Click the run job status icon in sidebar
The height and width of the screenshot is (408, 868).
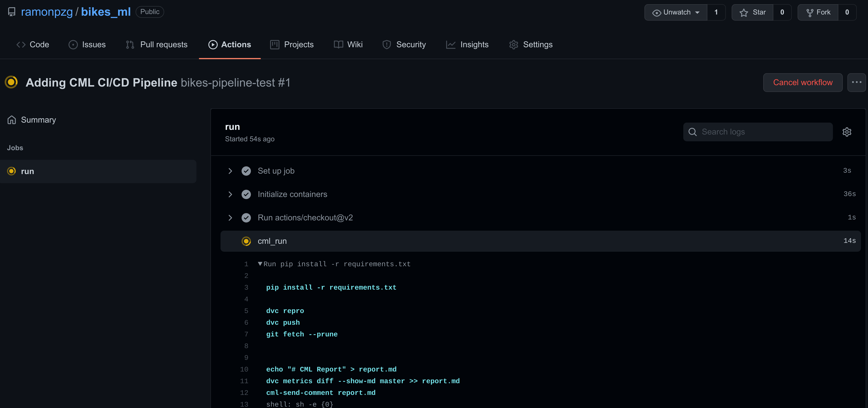pyautogui.click(x=11, y=171)
